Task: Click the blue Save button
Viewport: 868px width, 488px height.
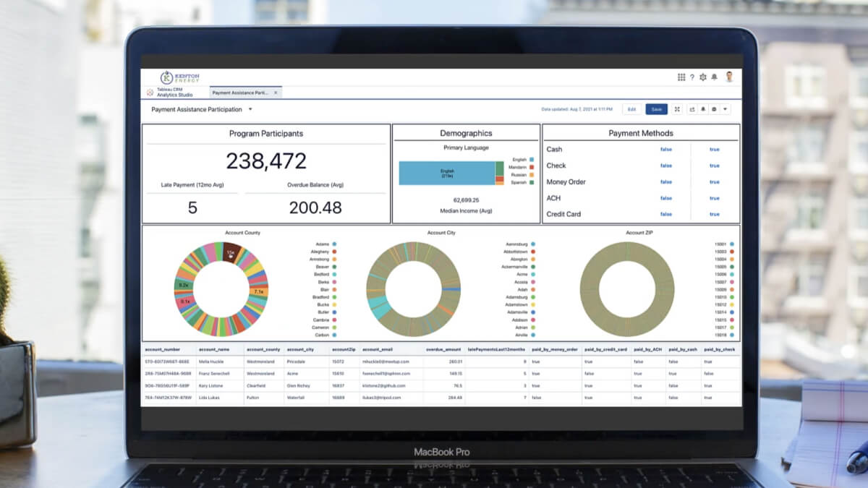Action: 656,109
